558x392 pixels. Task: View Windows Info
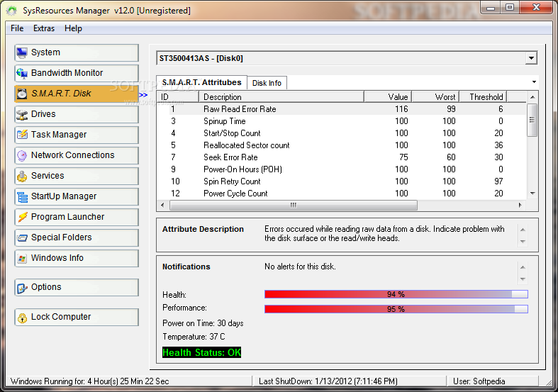pyautogui.click(x=77, y=258)
